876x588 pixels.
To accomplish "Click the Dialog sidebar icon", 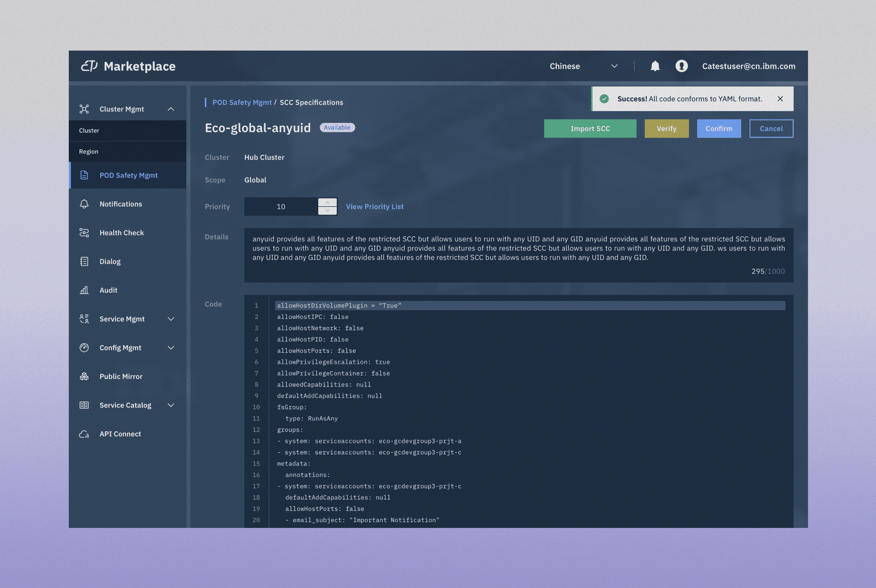I will (84, 262).
